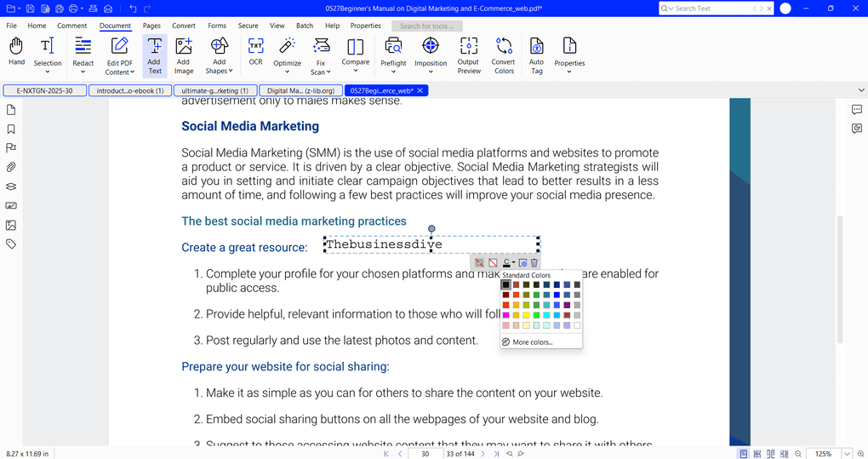Select the Hand tool
This screenshot has width=868, height=459.
pos(17,52)
